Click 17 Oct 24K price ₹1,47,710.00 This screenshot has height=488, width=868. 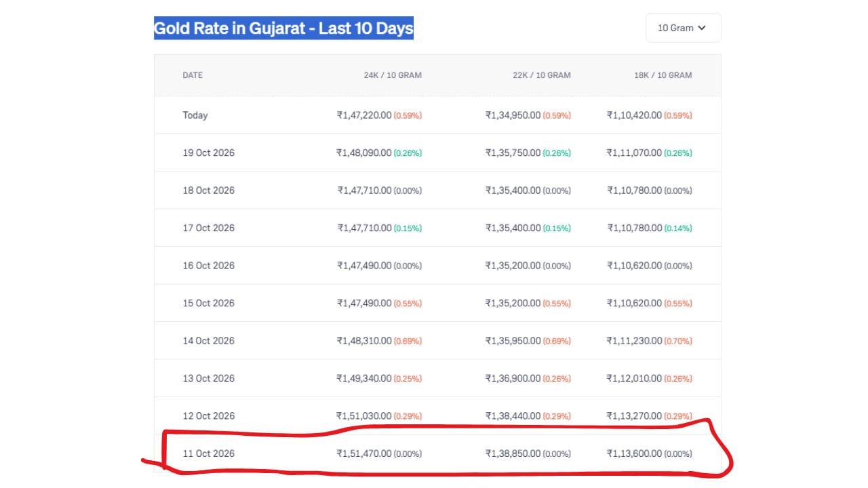tap(364, 228)
